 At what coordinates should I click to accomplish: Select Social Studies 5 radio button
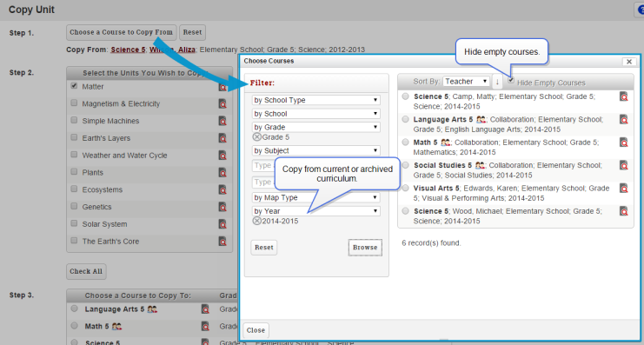405,165
